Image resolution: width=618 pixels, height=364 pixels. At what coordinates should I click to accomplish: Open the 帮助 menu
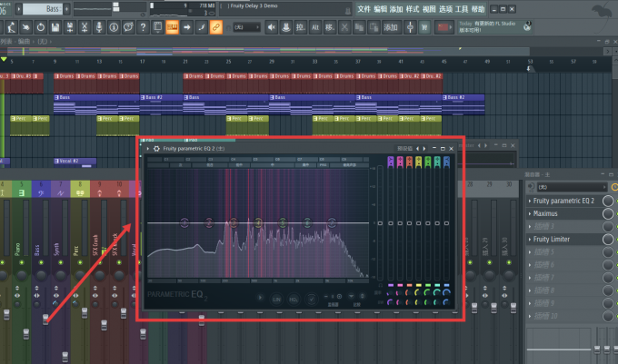point(478,9)
